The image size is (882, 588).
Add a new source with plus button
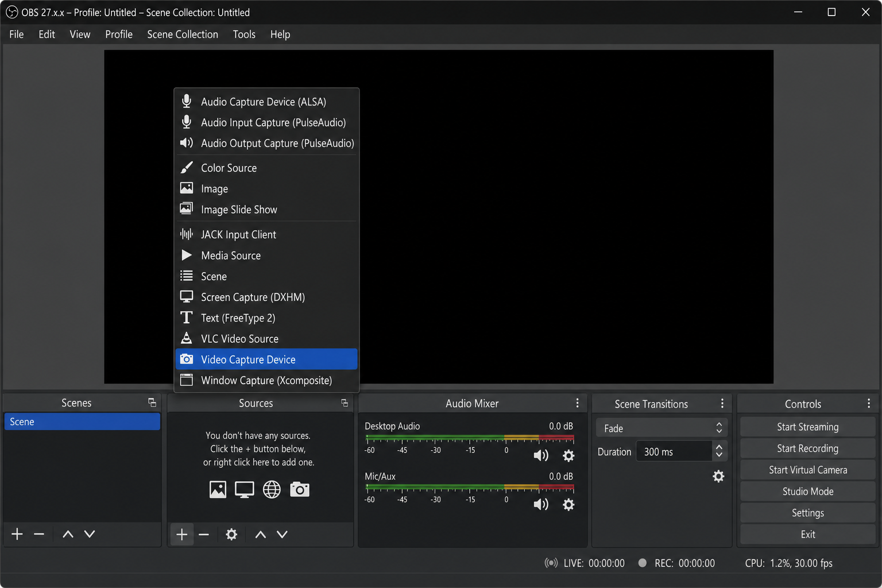click(181, 535)
